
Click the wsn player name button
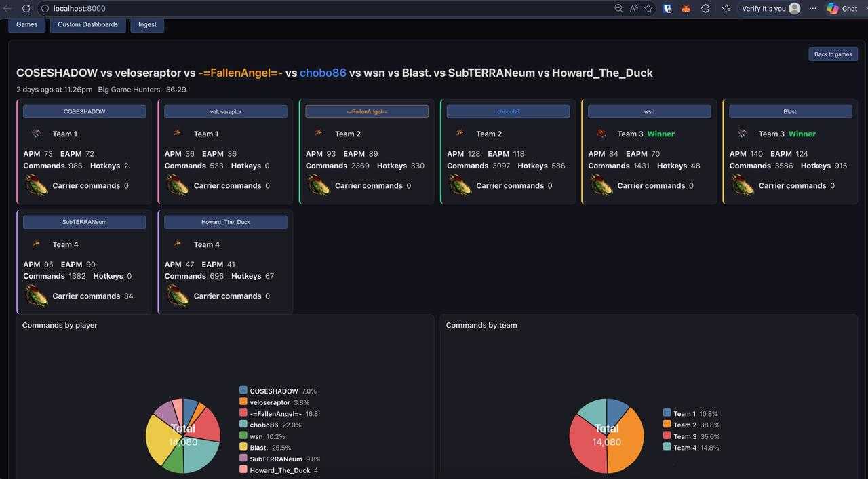pos(649,111)
